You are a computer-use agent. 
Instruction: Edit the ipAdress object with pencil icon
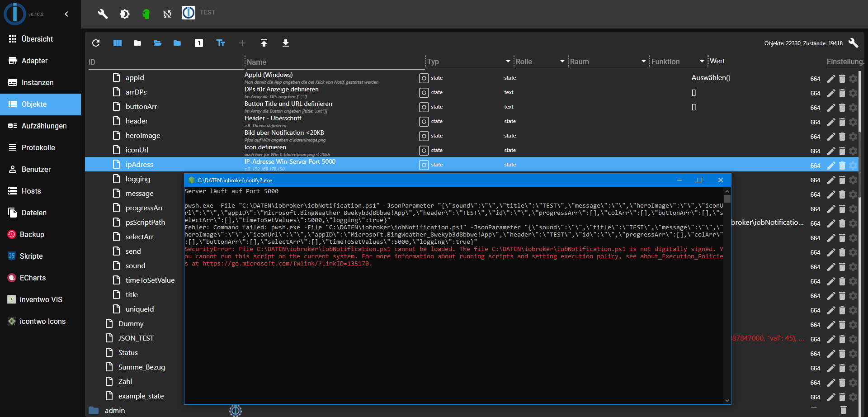(x=831, y=166)
